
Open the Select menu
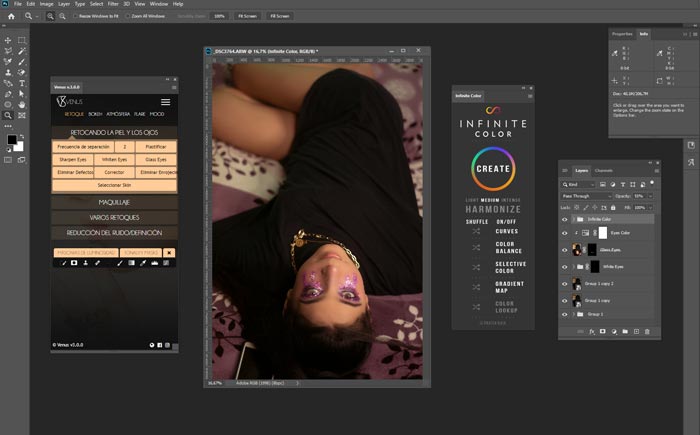point(96,4)
